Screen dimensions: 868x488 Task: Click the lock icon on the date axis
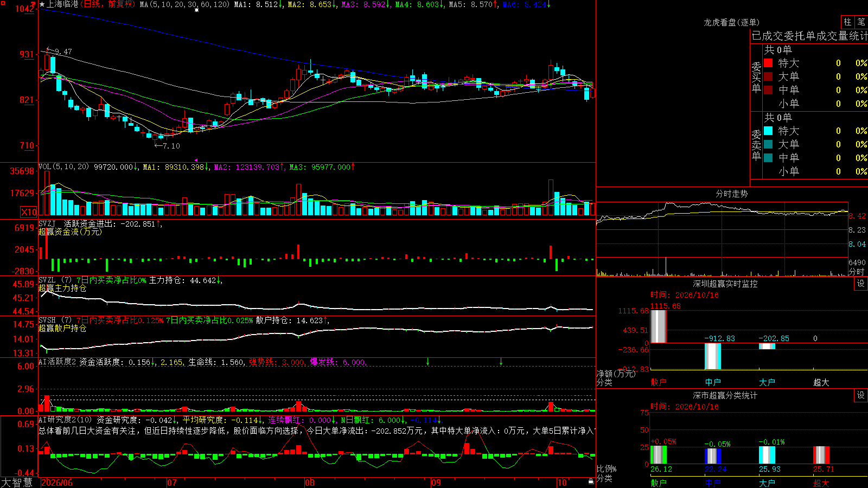[x=591, y=481]
